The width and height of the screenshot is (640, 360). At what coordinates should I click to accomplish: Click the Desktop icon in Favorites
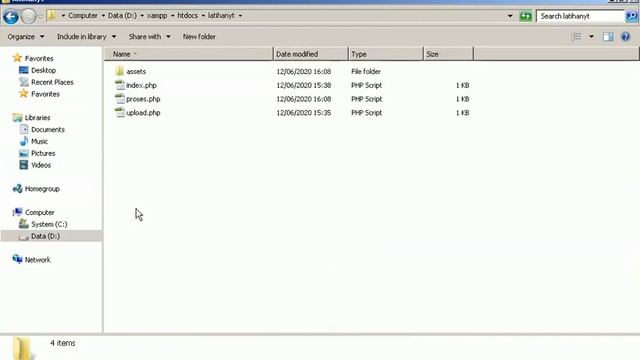pyautogui.click(x=24, y=70)
